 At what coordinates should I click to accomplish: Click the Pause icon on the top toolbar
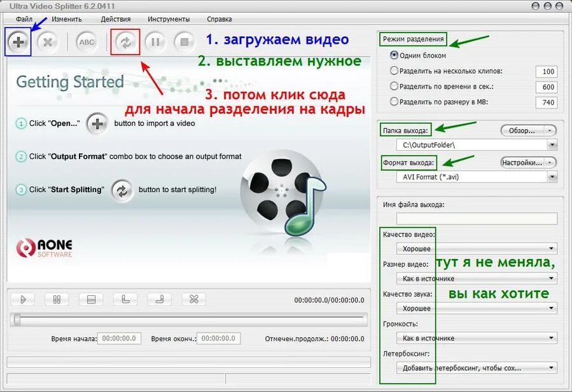(155, 42)
